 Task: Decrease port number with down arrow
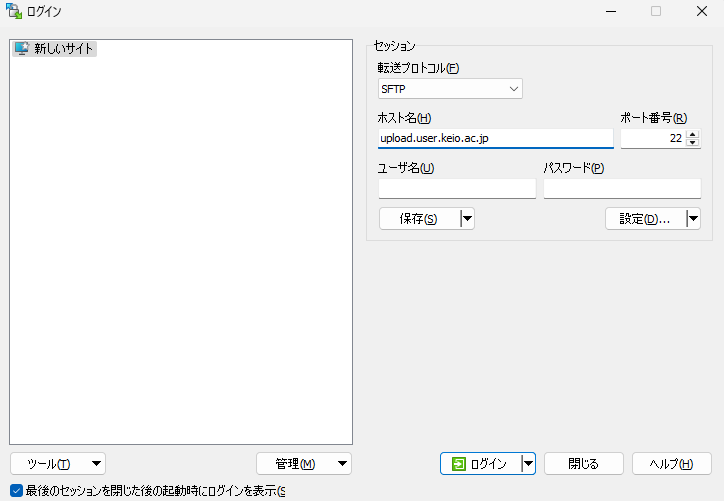(692, 143)
